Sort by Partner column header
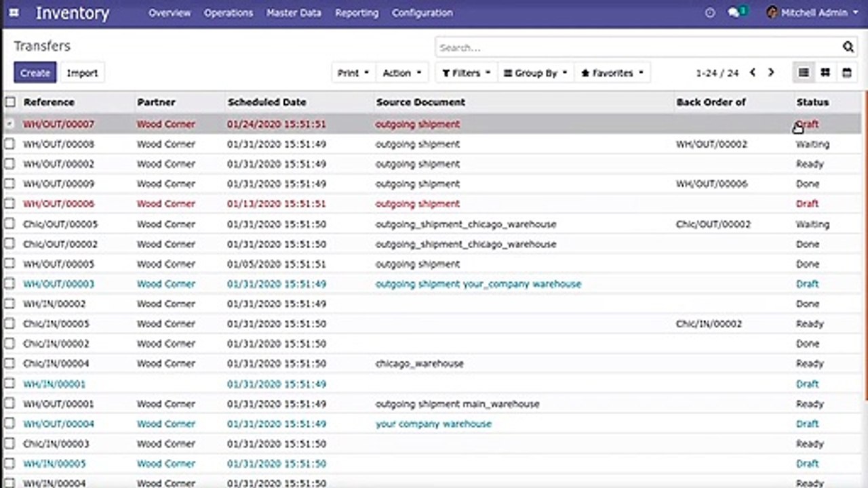 click(156, 102)
